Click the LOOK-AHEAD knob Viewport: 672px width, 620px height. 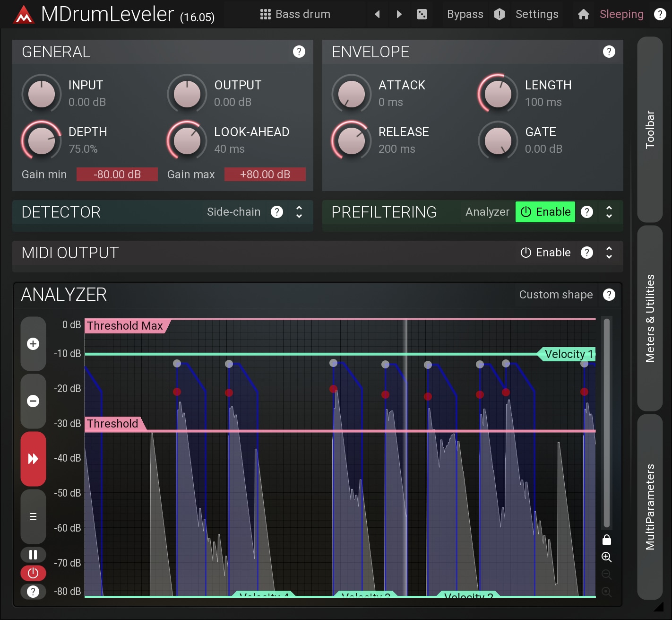click(x=187, y=140)
